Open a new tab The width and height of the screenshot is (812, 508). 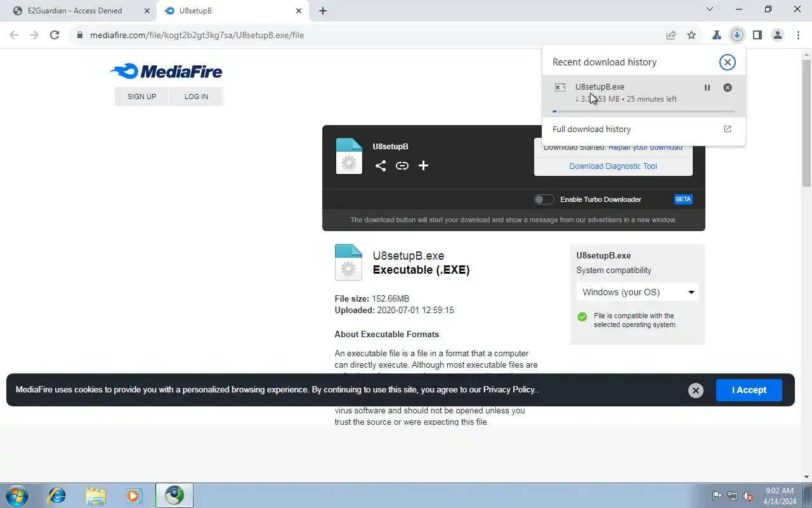point(323,11)
